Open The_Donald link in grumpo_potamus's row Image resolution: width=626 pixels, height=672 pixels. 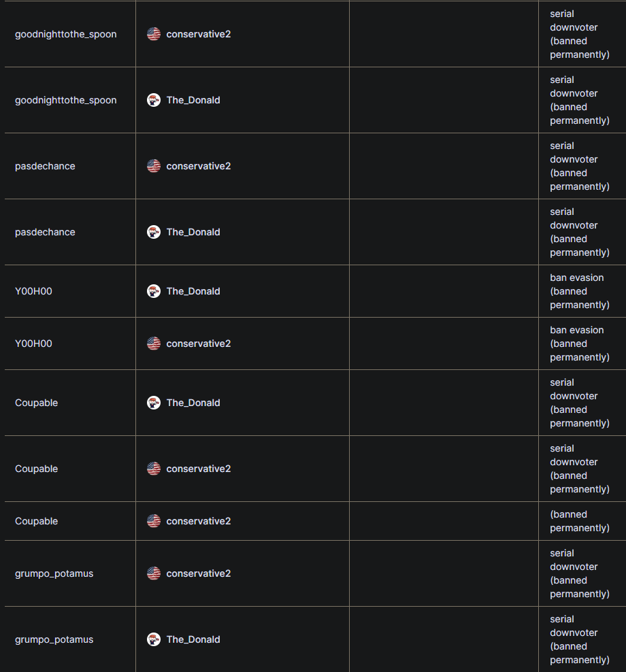coord(193,639)
